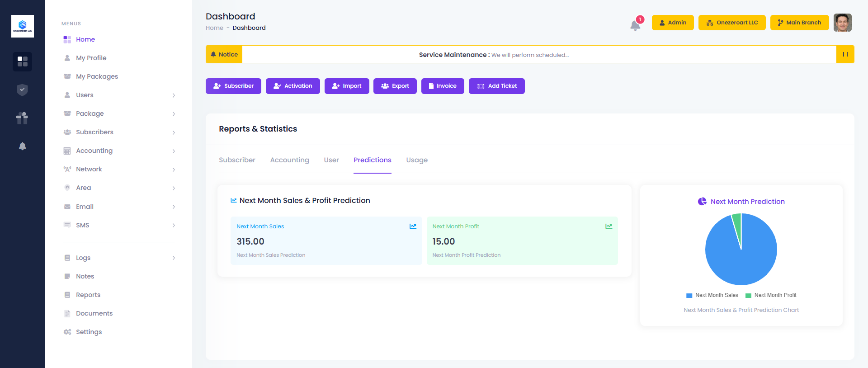
Task: Expand the Accounting sidebar menu
Action: (119, 151)
